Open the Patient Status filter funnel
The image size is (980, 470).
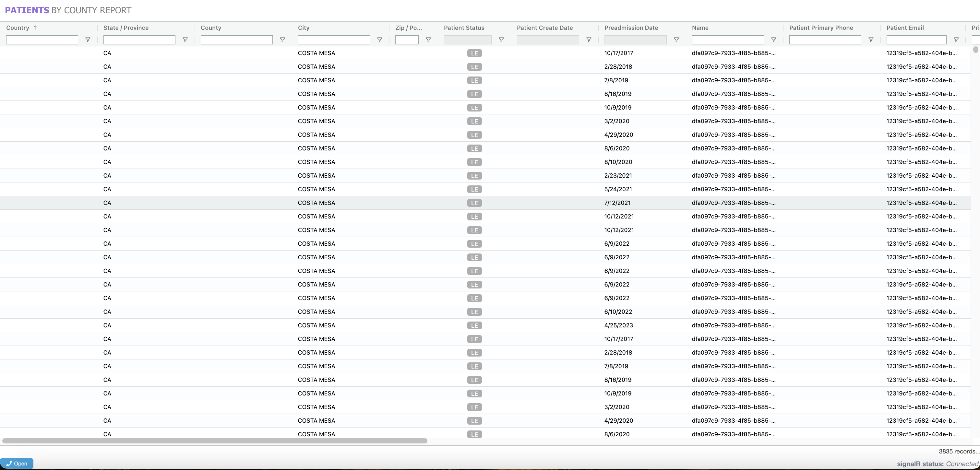501,40
